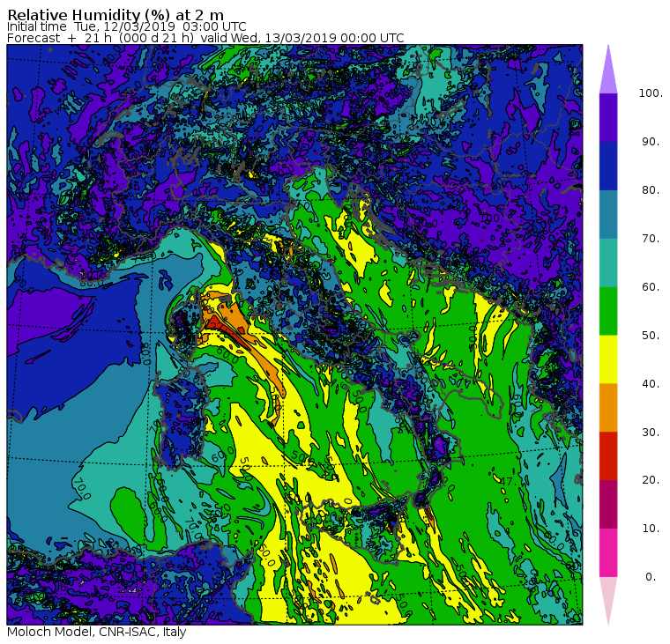Viewport: 670px width, 644px height.
Task: Click the light purple arrow atop the colorbar
Action: [608, 72]
